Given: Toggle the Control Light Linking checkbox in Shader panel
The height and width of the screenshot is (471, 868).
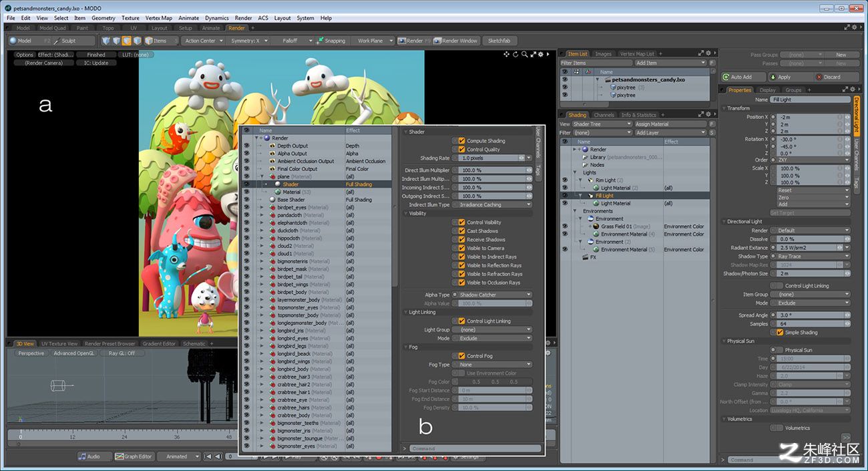Looking at the screenshot, I should click(x=461, y=321).
